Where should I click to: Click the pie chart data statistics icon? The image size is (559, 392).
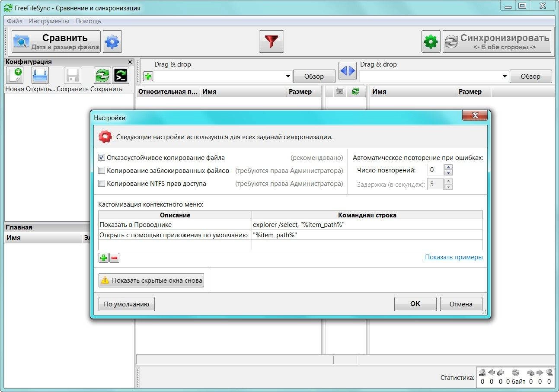[x=515, y=373]
